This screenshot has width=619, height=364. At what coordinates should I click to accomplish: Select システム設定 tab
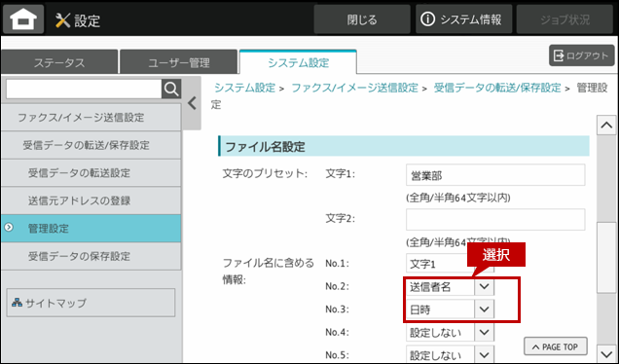298,62
